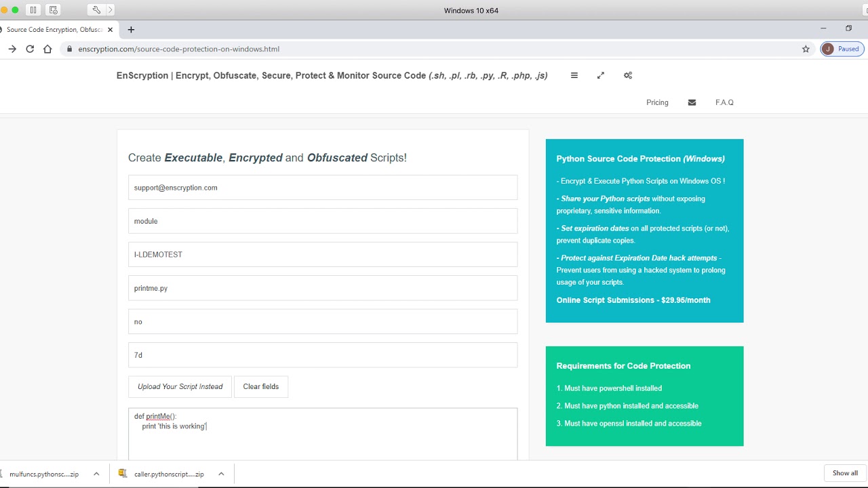Click 'Must have powershell installed' text

[609, 388]
